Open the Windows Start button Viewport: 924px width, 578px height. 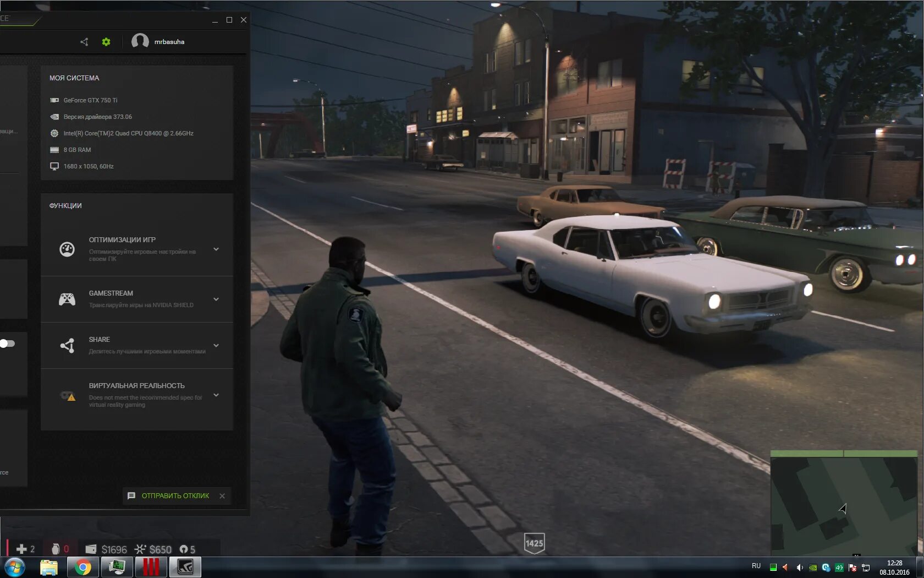(14, 568)
